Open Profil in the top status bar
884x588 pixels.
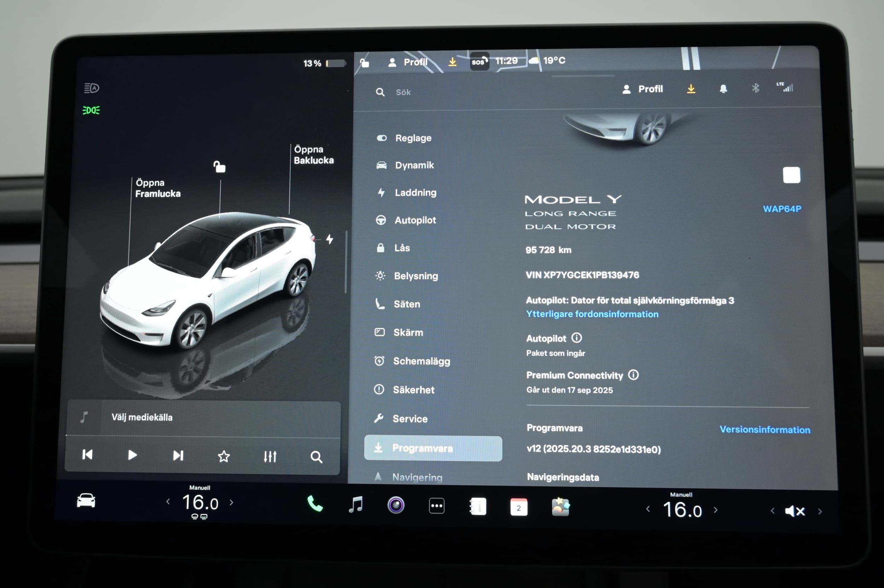(x=408, y=62)
